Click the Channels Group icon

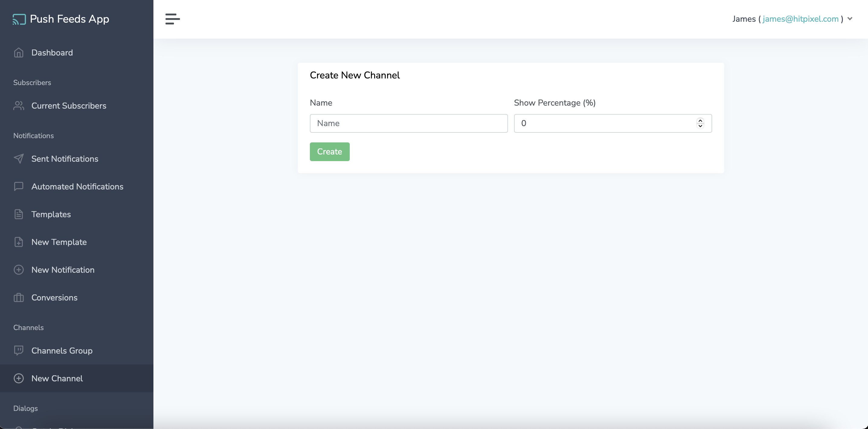tap(18, 351)
